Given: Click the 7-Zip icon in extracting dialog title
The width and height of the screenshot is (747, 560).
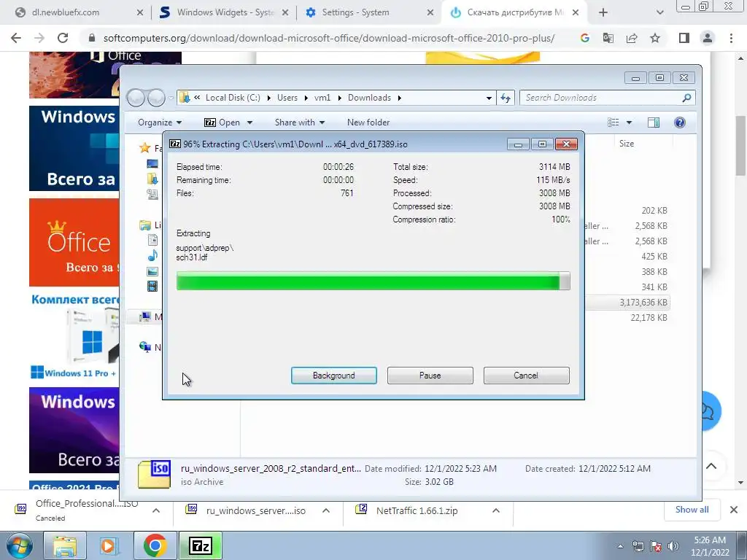Looking at the screenshot, I should (175, 144).
